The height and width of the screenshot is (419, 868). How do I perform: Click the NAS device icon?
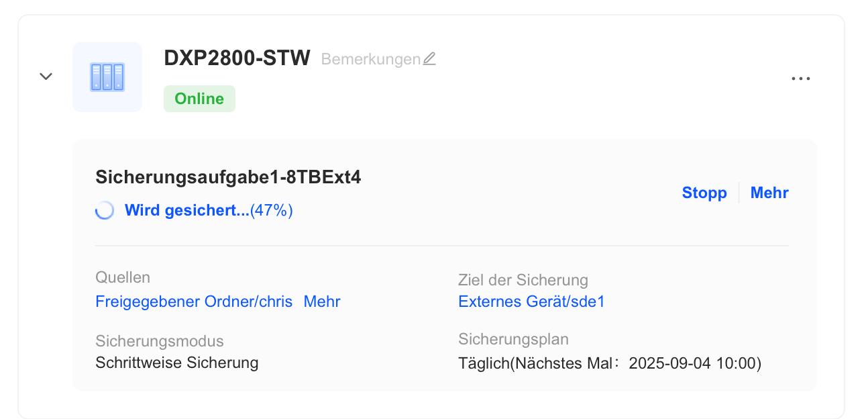[x=107, y=77]
